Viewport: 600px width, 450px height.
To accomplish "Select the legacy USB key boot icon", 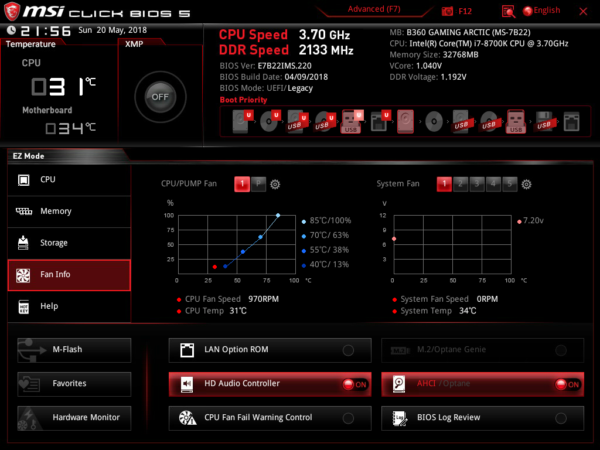I will [516, 122].
